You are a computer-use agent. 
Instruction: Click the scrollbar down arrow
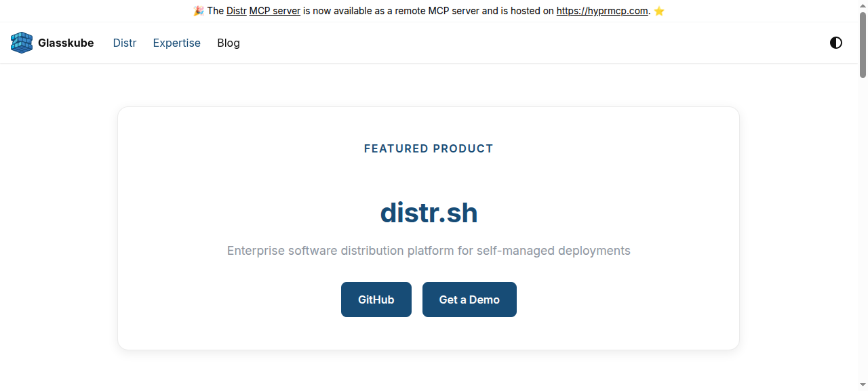click(x=863, y=386)
